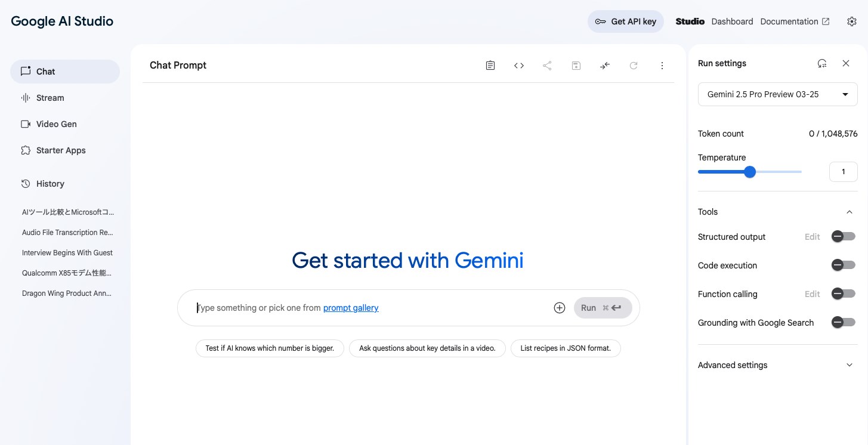868x445 pixels.
Task: Click the Share prompt icon
Action: tap(547, 66)
